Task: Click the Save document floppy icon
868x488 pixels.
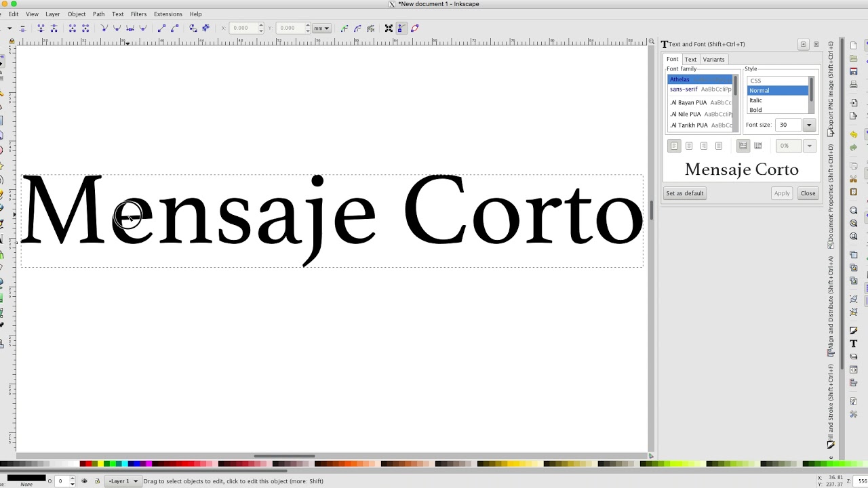Action: pyautogui.click(x=854, y=71)
